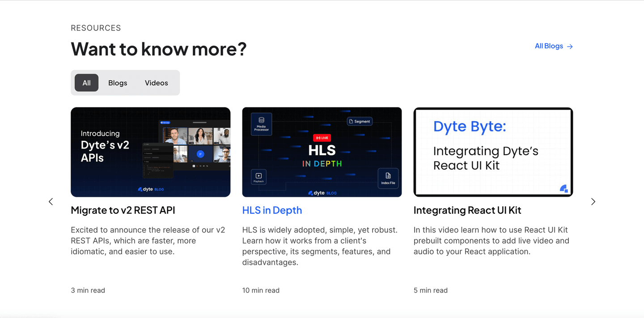Open the All Blogs link
Viewport: 644px width, 318px height.
[554, 46]
